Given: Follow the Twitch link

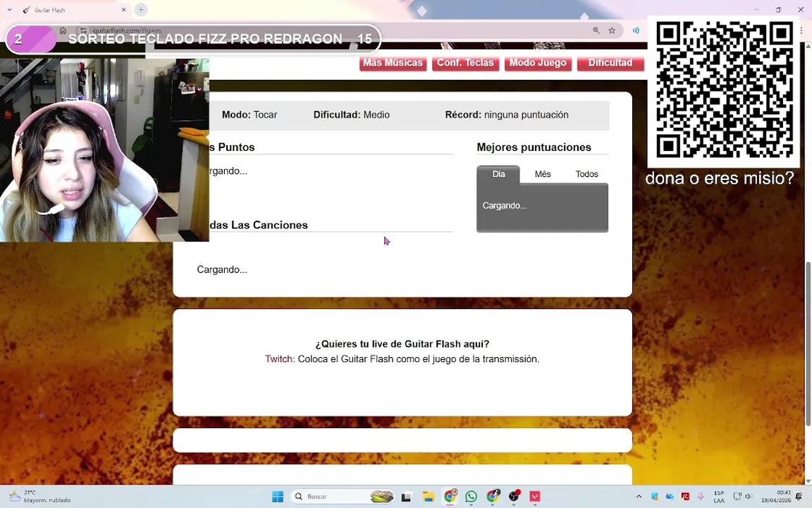Looking at the screenshot, I should (x=280, y=358).
